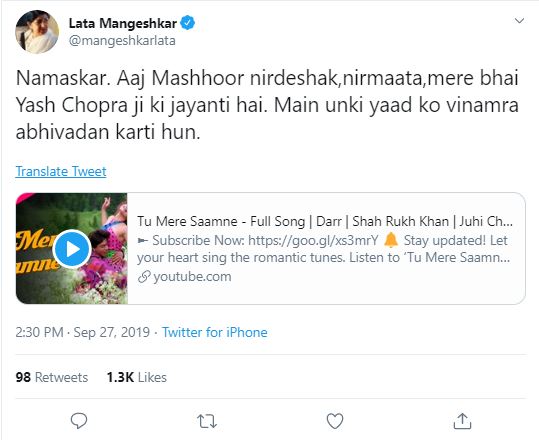The width and height of the screenshot is (539, 440).
Task: Like the tweet with heart icon
Action: (335, 421)
